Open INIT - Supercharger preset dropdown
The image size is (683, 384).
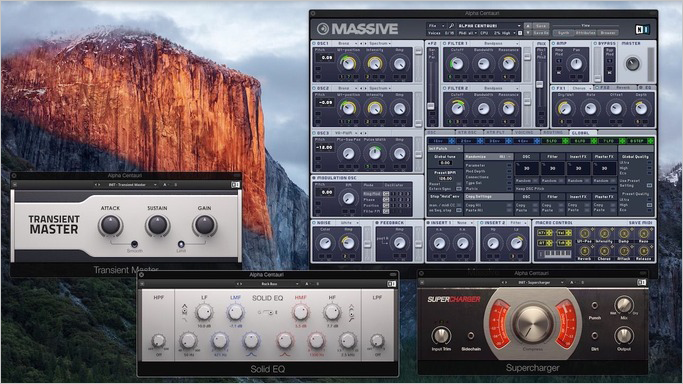tap(537, 283)
